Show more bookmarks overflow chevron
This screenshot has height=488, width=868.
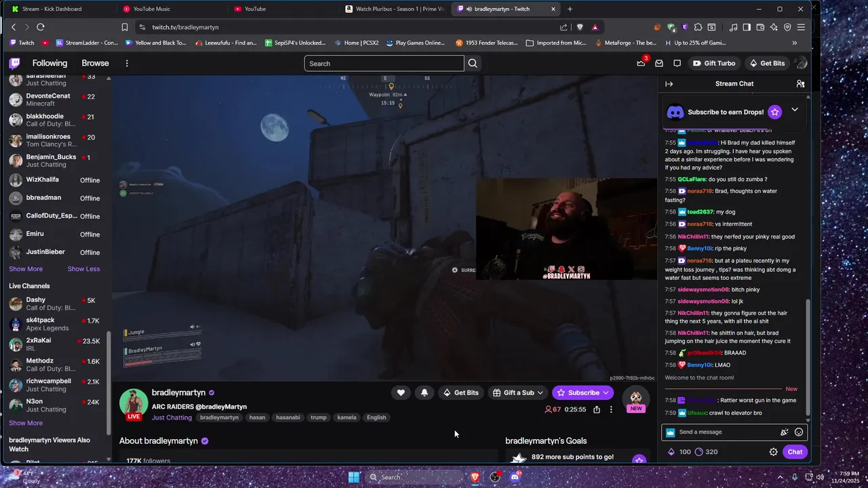[795, 43]
